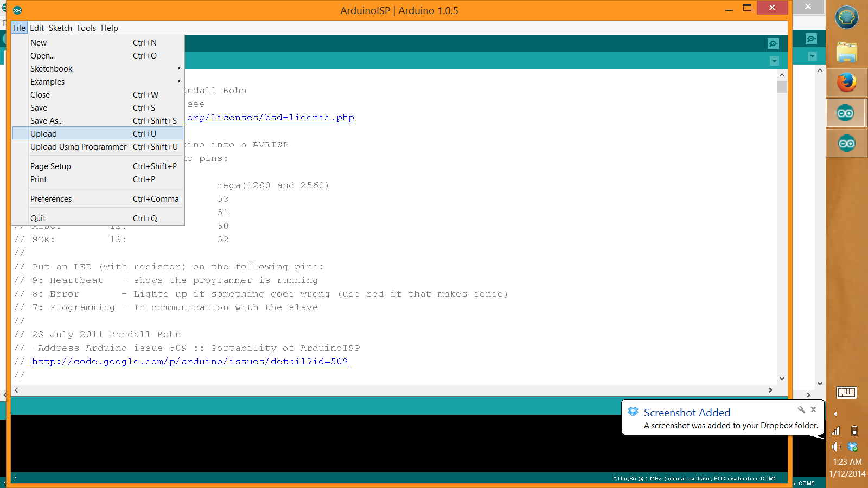Click the Classic Shell start orb

coord(846,17)
